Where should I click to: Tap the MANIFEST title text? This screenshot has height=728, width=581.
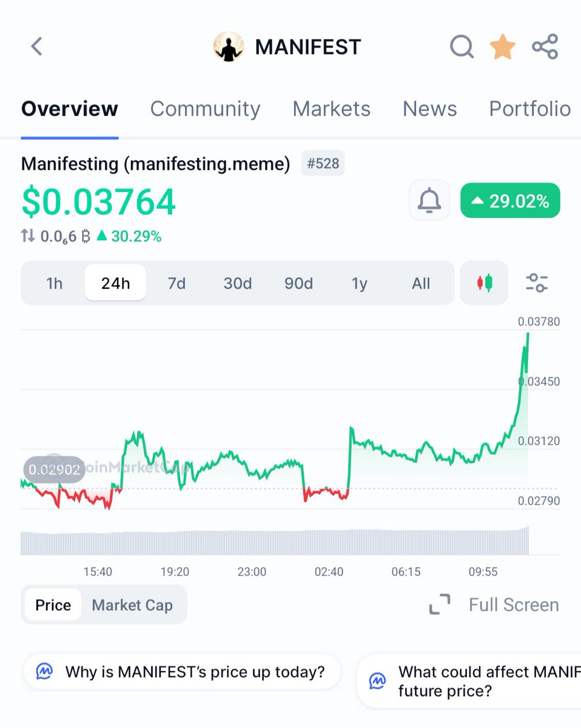click(308, 47)
